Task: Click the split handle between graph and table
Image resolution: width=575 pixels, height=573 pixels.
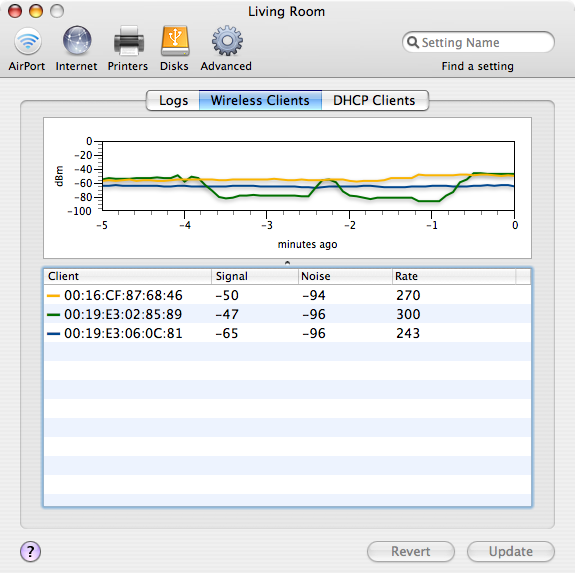Action: 288,262
